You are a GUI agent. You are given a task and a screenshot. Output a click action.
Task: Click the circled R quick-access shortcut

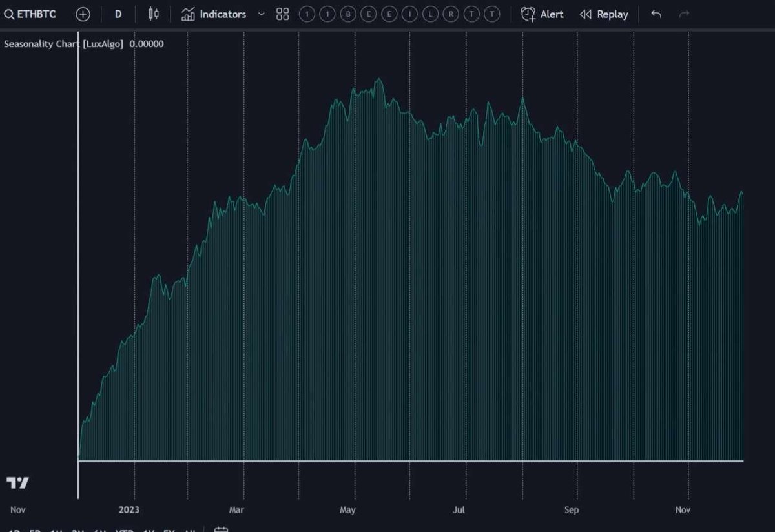pos(450,14)
